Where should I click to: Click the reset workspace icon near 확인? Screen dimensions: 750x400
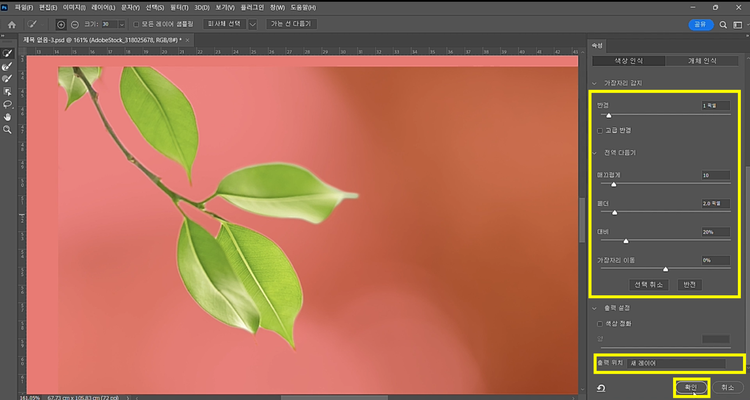[x=600, y=388]
